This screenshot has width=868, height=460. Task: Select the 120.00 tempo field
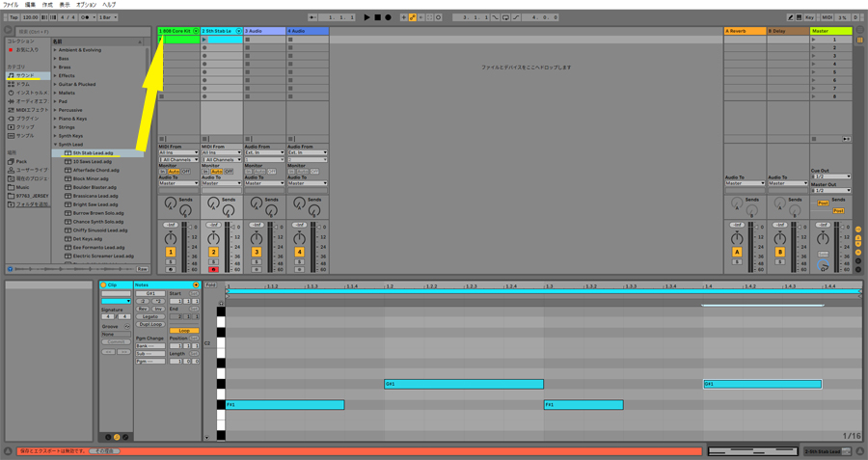coord(31,17)
